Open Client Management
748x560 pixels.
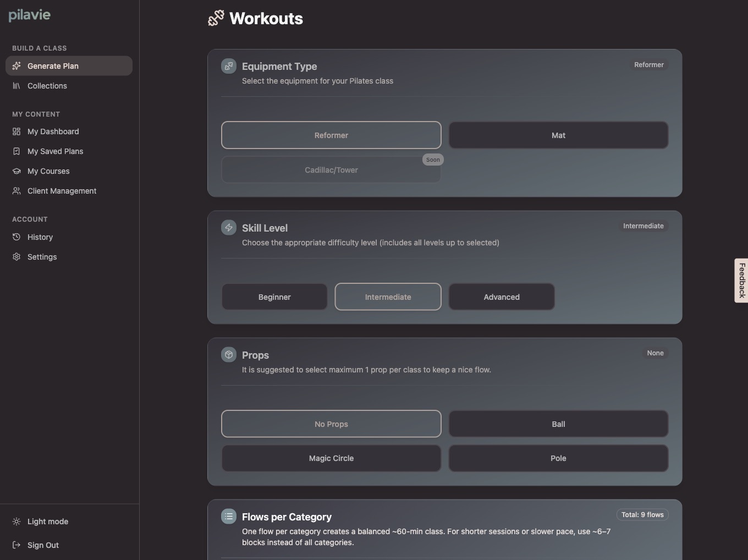(69, 191)
